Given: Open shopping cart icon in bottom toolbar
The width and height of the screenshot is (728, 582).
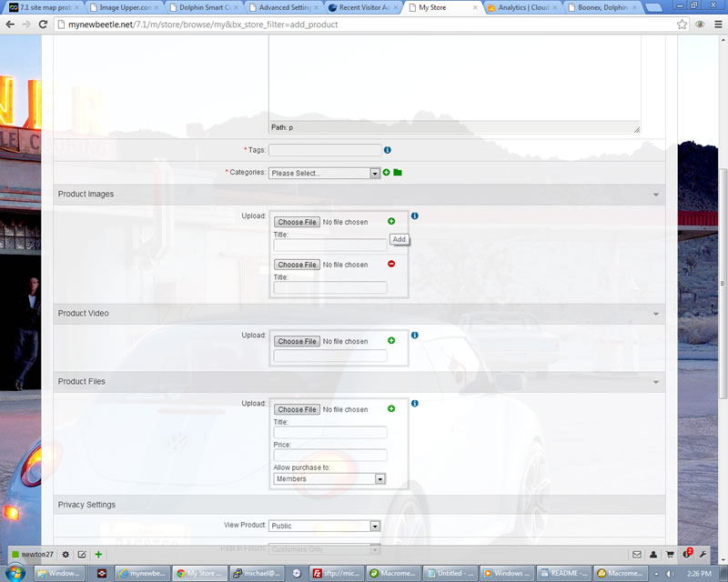Looking at the screenshot, I should click(670, 555).
